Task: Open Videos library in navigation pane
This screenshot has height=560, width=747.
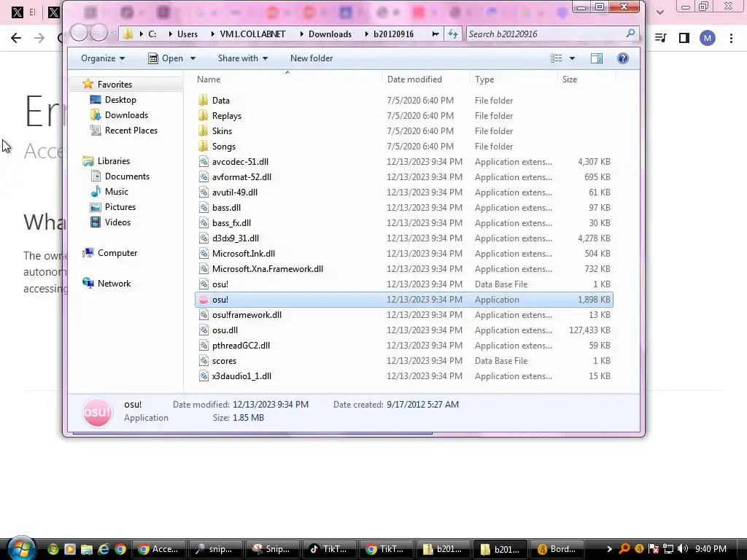Action: [x=117, y=222]
